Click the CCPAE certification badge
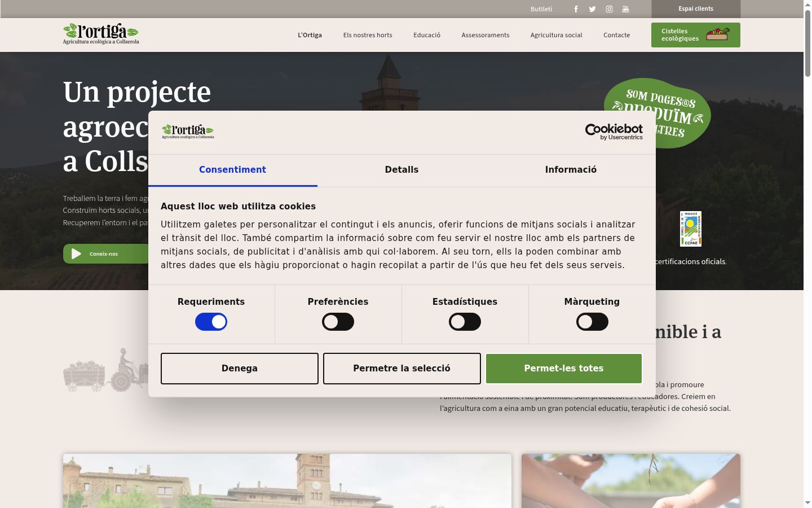 pos(691,229)
